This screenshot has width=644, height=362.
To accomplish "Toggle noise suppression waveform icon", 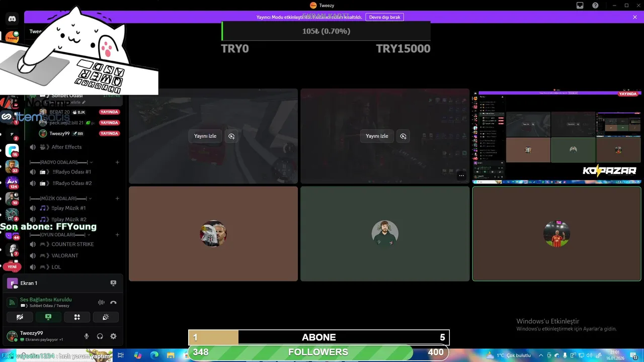I will click(101, 302).
